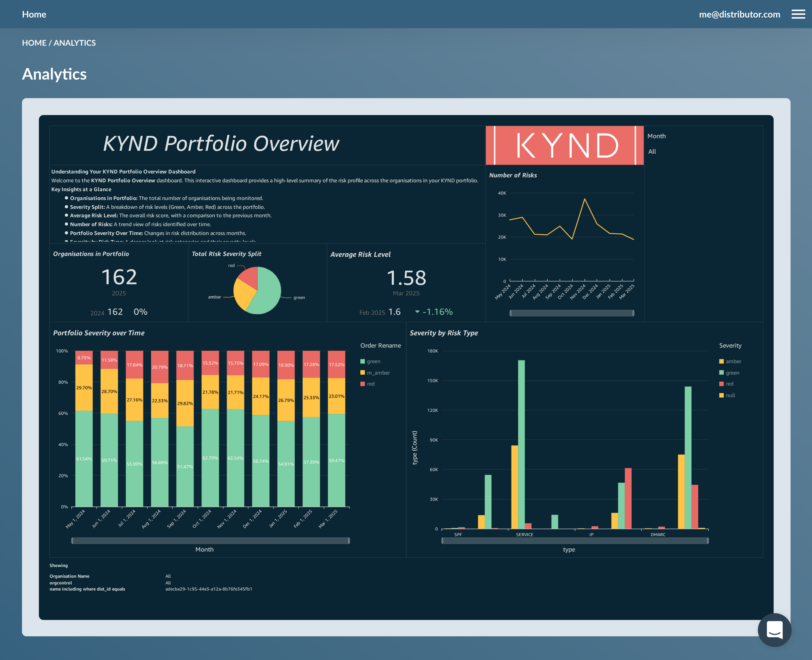Click Portfolio Severity over Time range slider
The width and height of the screenshot is (812, 660).
pyautogui.click(x=210, y=540)
